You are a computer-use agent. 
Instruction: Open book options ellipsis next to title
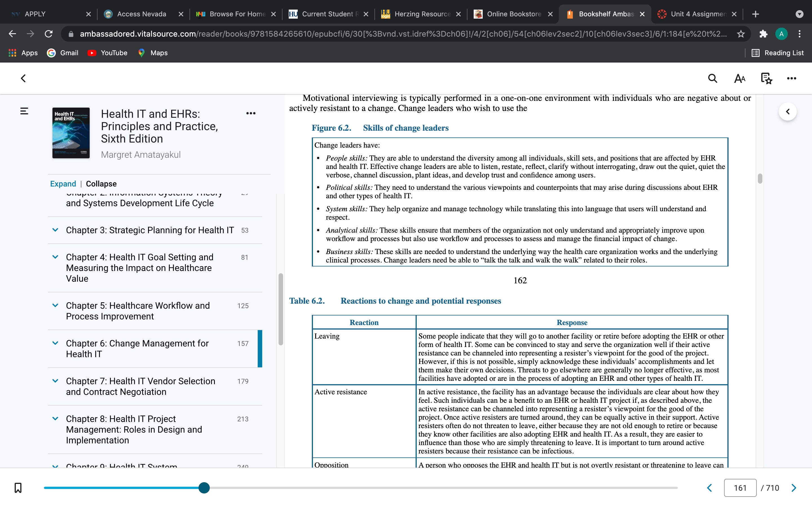251,113
